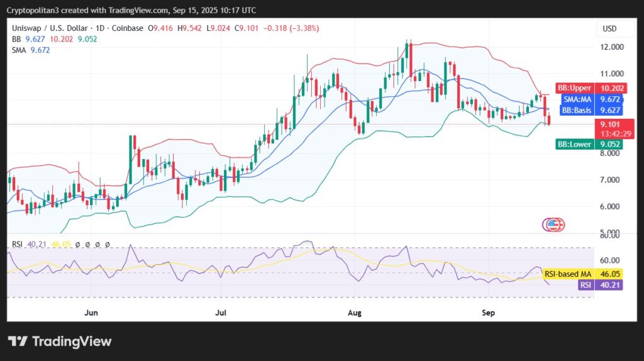Click the 12.000 price scale level
This screenshot has width=644, height=361.
(x=613, y=47)
